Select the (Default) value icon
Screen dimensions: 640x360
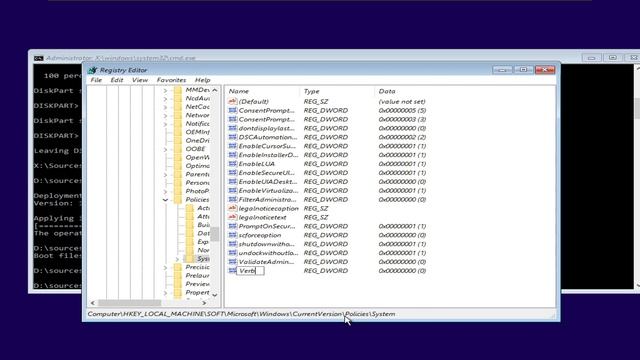[x=233, y=101]
